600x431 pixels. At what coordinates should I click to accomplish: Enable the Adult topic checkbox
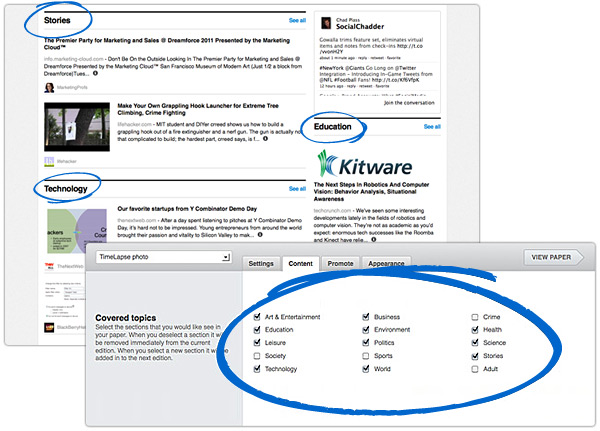(475, 369)
